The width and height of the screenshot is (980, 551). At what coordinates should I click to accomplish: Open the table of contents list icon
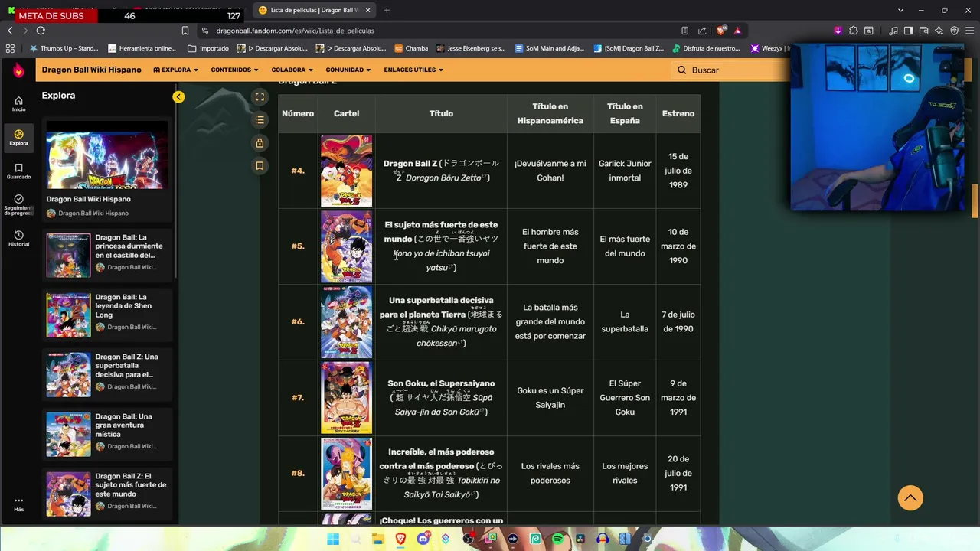pos(260,120)
